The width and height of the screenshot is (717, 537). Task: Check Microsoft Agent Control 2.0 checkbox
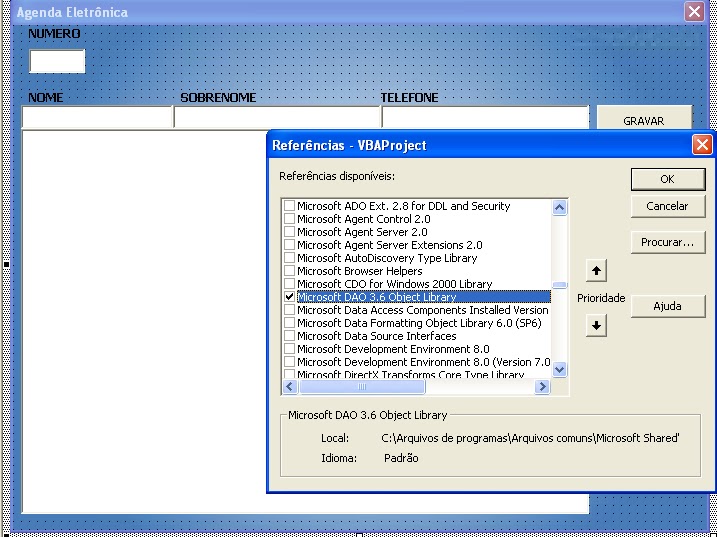[x=289, y=219]
